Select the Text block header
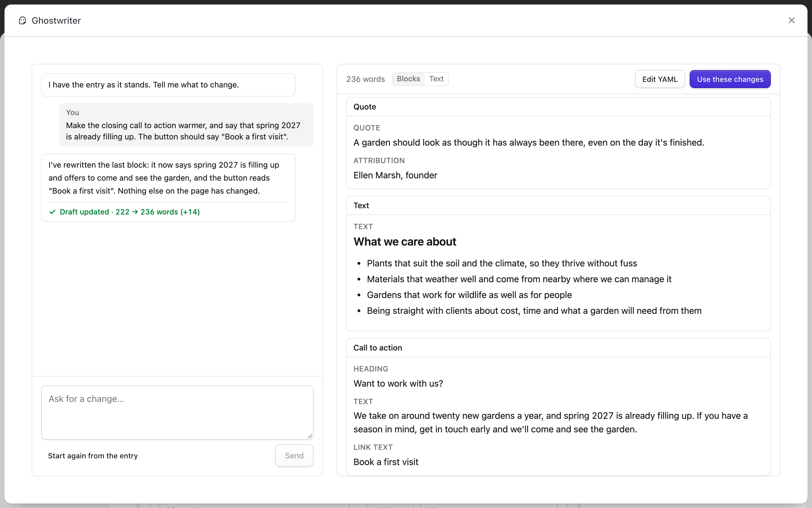 558,206
